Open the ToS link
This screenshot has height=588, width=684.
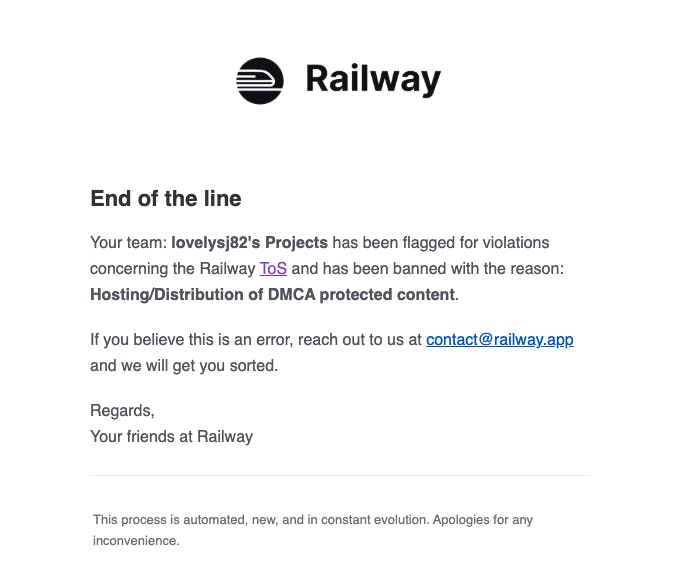[273, 268]
